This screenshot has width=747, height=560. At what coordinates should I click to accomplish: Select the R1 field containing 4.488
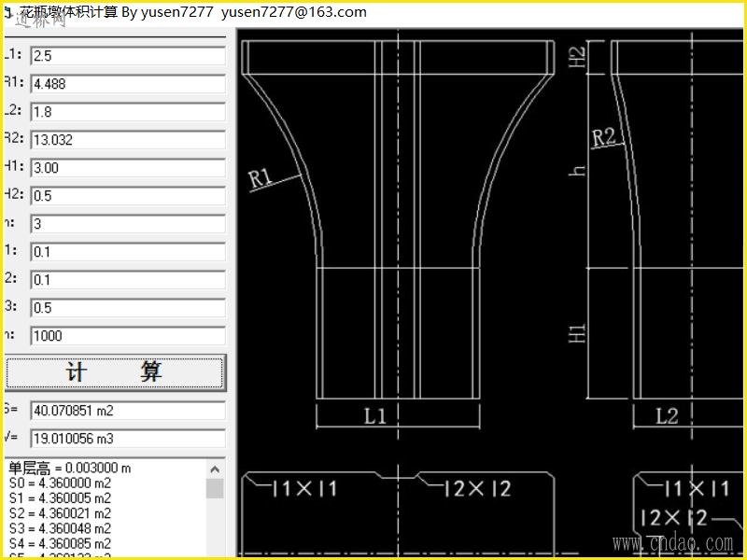(x=128, y=84)
